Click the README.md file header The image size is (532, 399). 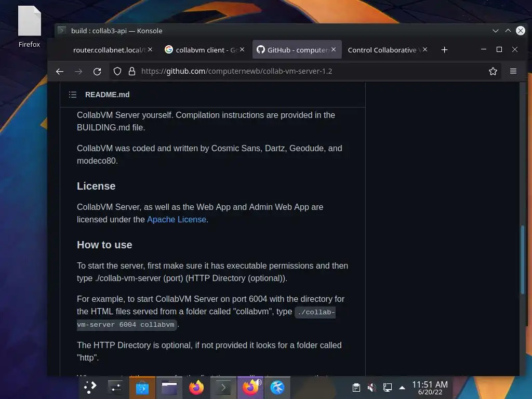coord(107,95)
